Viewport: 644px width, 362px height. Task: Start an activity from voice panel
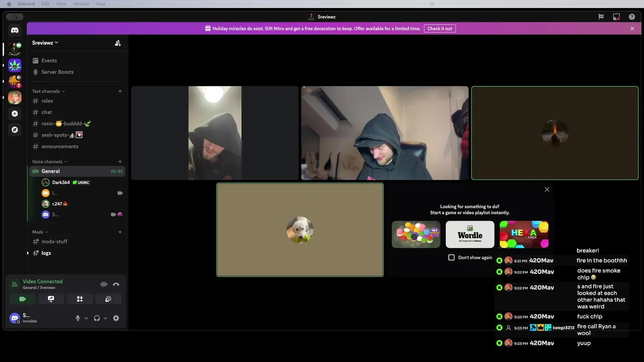click(79, 299)
